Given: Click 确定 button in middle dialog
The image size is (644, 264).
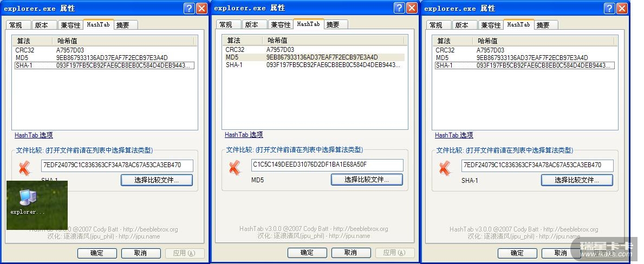Looking at the screenshot, I should pos(307,253).
